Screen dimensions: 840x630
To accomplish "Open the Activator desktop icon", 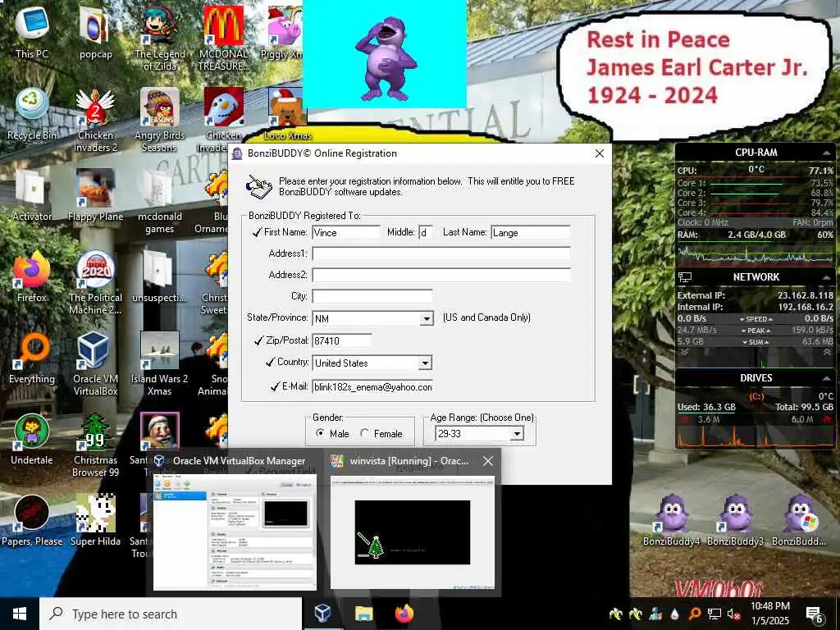I will pos(32,195).
